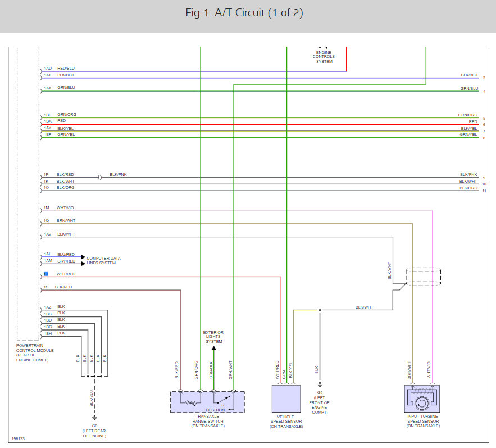Click pin label 1AV
The width and height of the screenshot is (496, 448).
[x=47, y=234]
